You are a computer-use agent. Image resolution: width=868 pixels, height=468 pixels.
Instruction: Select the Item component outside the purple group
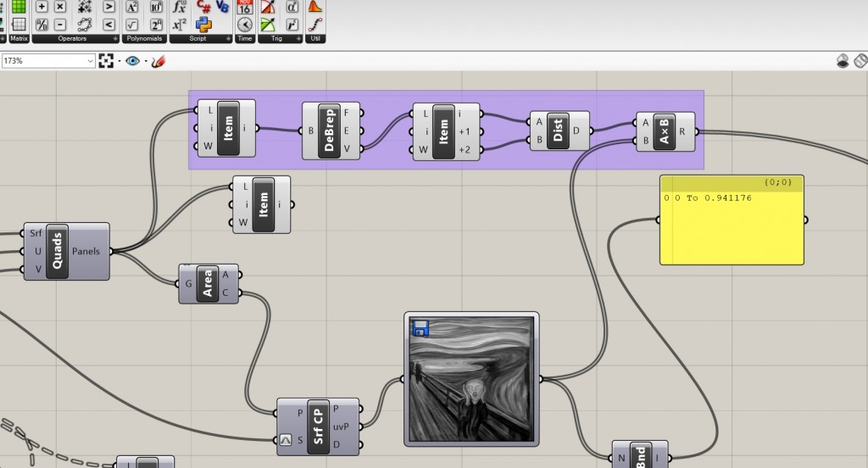(x=261, y=204)
